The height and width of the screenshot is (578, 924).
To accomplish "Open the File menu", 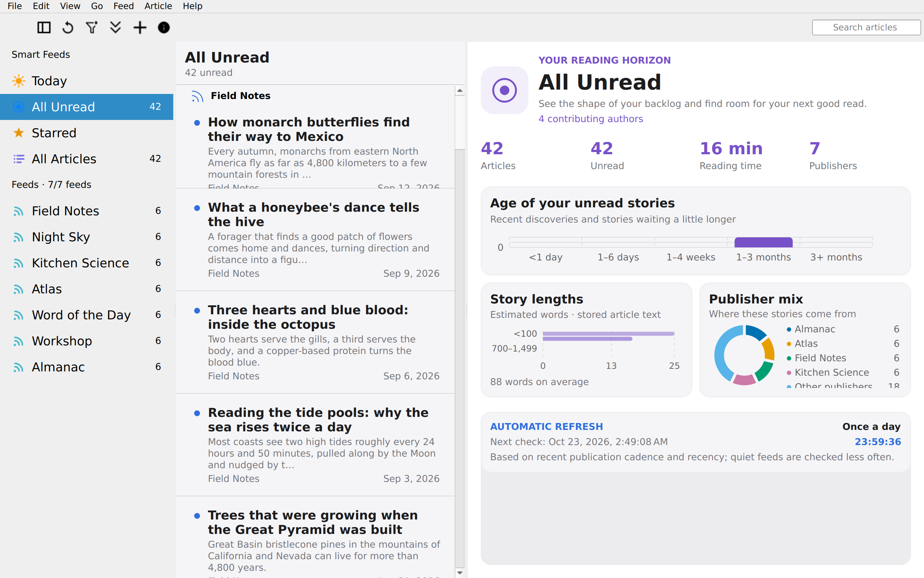I will tap(15, 6).
